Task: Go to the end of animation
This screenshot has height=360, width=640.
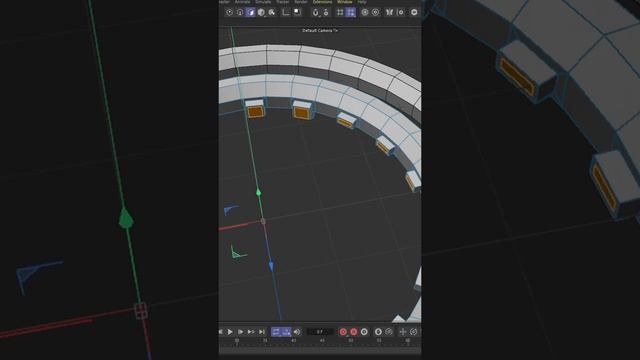Action: 262,332
